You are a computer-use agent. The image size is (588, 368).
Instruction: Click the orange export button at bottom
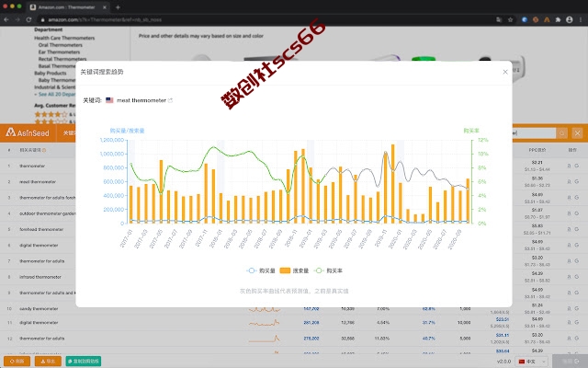point(48,362)
